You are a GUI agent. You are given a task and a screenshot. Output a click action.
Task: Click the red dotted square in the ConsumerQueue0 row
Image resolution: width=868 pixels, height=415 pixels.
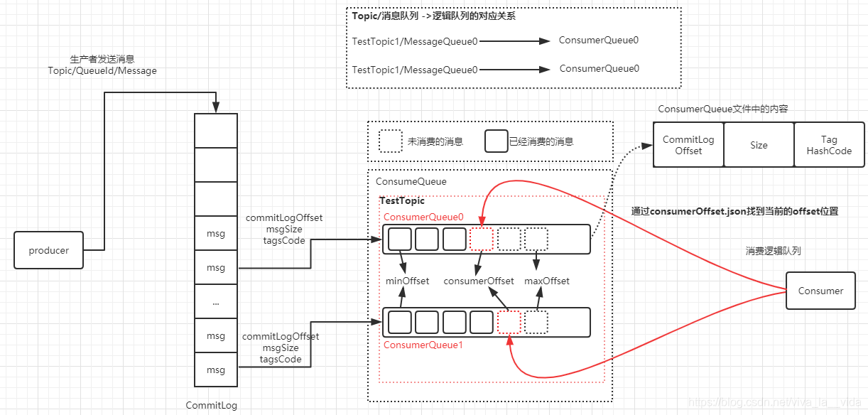click(482, 239)
